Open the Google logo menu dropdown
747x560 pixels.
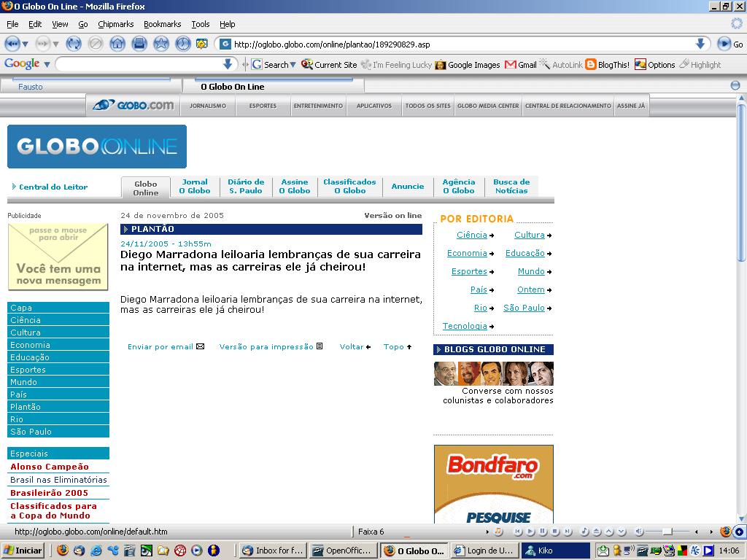pyautogui.click(x=47, y=64)
